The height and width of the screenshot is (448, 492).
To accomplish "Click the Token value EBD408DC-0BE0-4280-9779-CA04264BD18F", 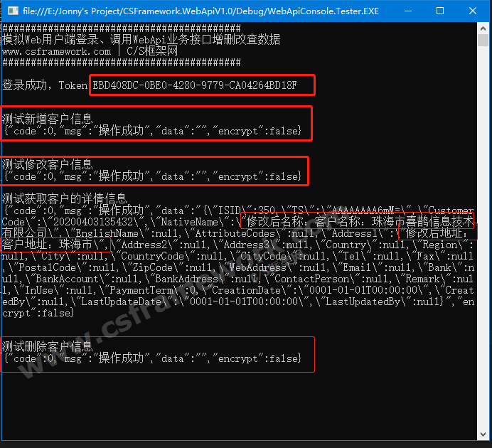I will pos(195,85).
